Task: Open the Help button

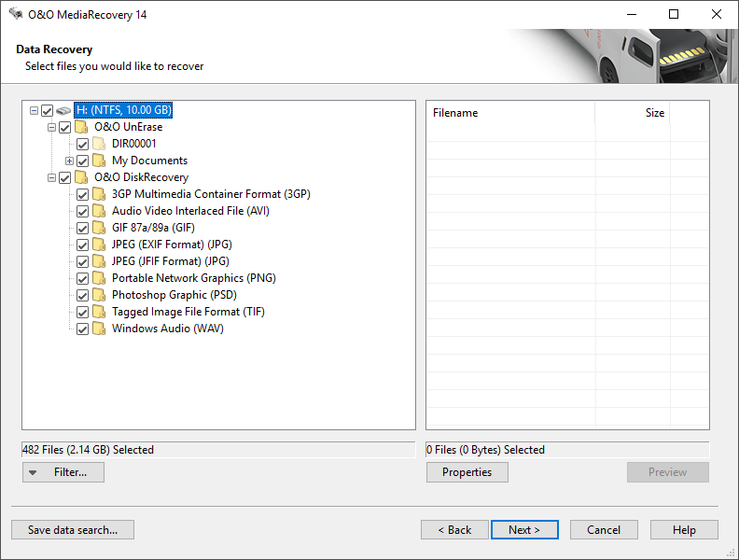Action: tap(684, 530)
